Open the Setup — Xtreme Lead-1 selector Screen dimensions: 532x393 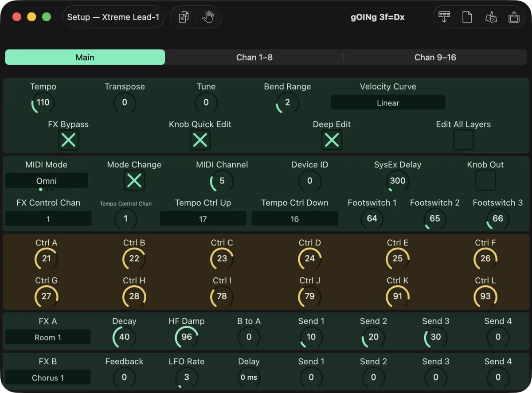[113, 17]
